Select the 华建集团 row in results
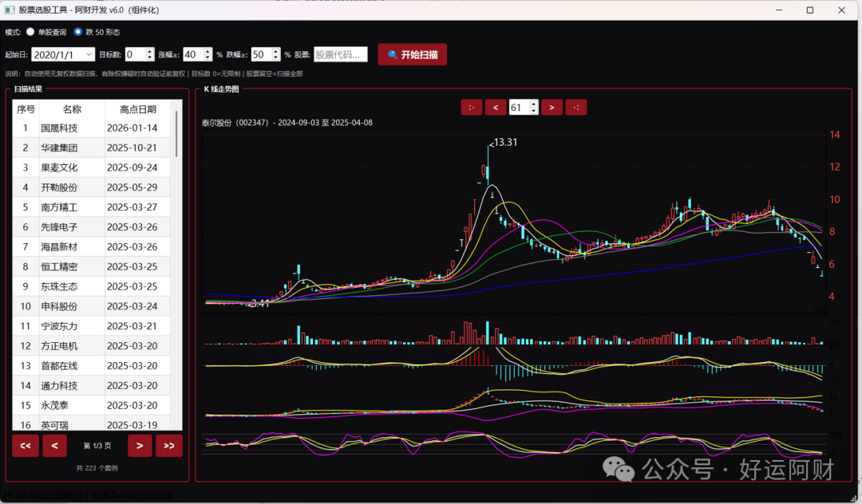 (92, 148)
